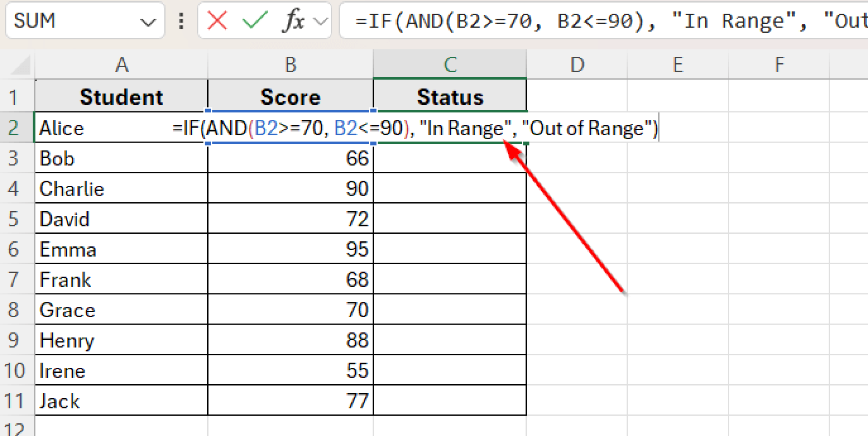Select column D header

pyautogui.click(x=577, y=65)
